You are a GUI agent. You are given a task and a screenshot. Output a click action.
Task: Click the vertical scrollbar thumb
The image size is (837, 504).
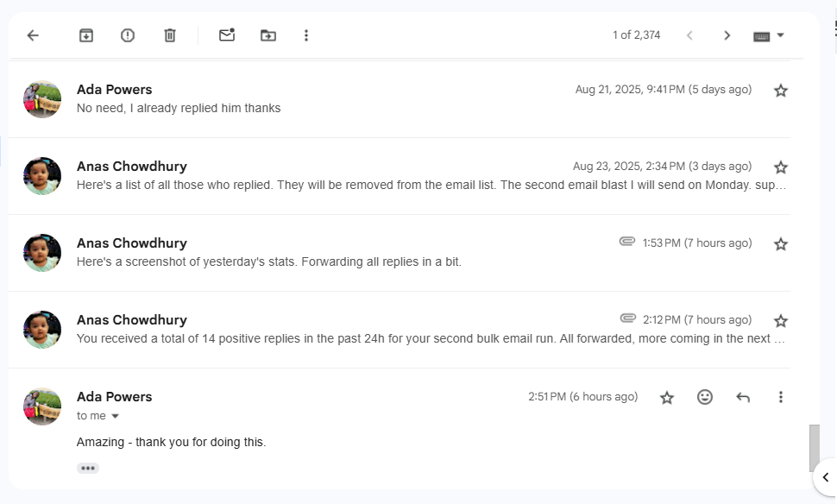814,447
